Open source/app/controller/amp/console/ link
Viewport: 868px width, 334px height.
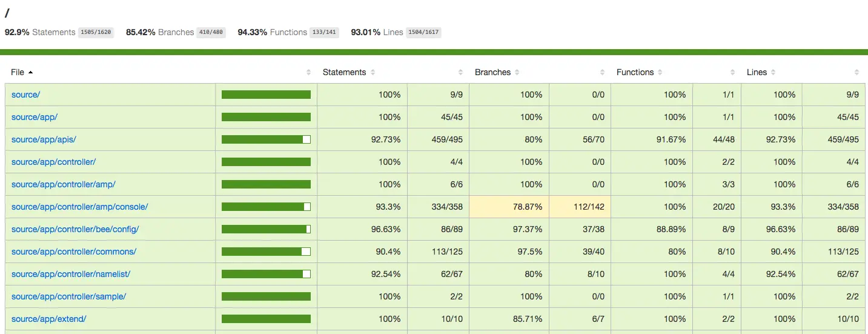(79, 207)
